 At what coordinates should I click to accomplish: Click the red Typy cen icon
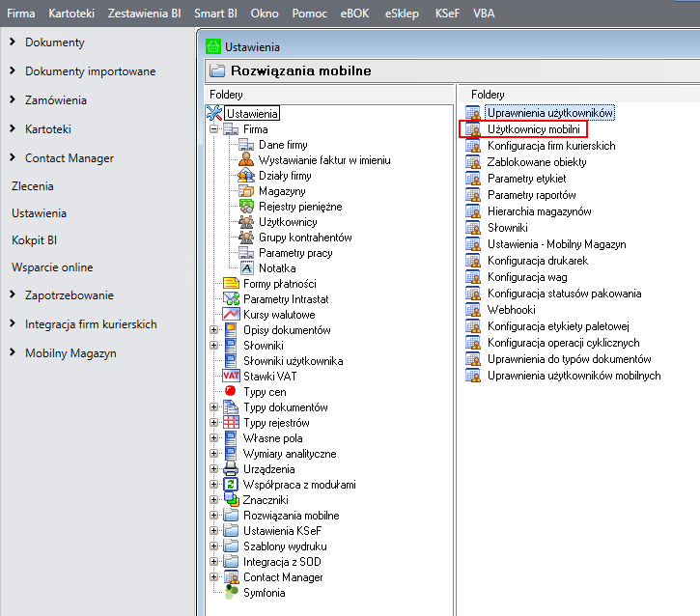coord(231,392)
